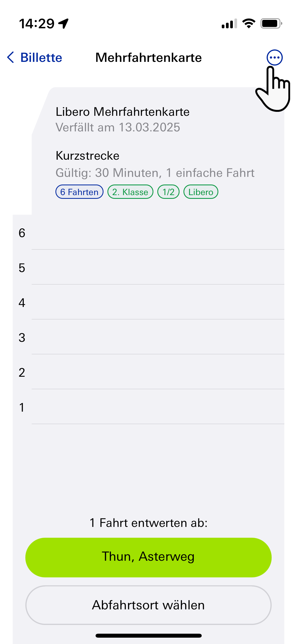297x644 pixels.
Task: Tap the cellular signal bars
Action: click(x=229, y=24)
